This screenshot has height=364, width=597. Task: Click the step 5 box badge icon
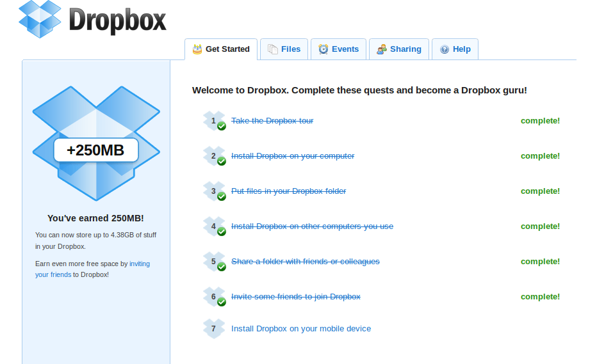(215, 262)
